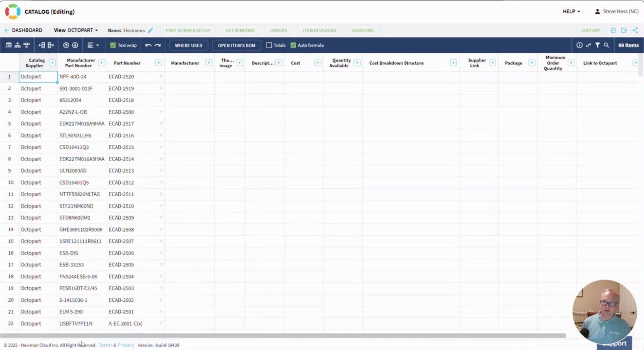Open Description column dropdown arrow
This screenshot has height=350, width=644.
pos(279,63)
